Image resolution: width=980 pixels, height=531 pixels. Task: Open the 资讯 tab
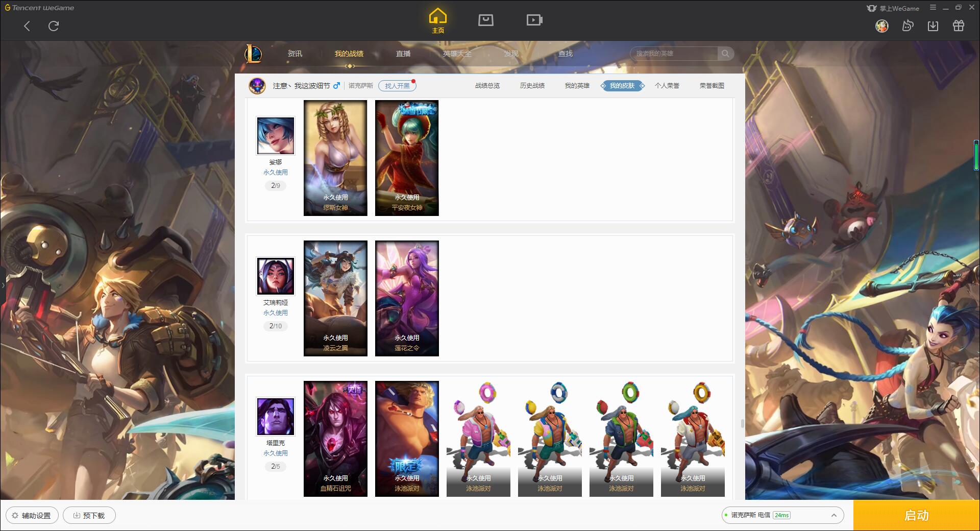coord(295,54)
